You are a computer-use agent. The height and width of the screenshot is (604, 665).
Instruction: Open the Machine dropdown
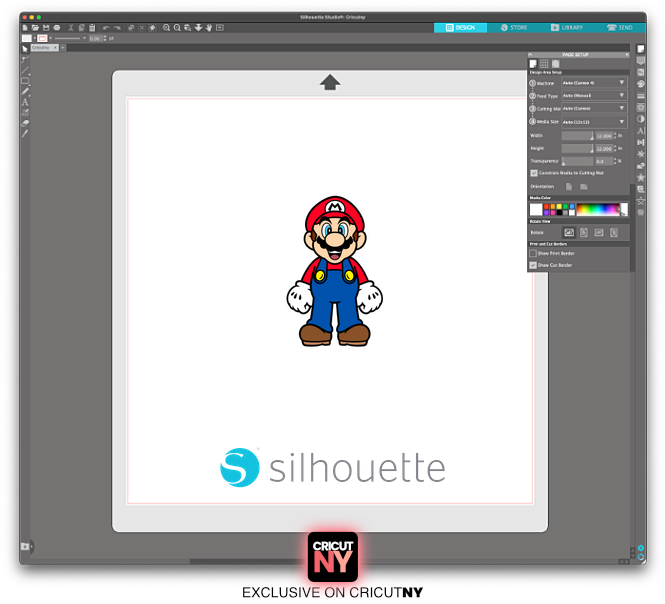point(594,83)
